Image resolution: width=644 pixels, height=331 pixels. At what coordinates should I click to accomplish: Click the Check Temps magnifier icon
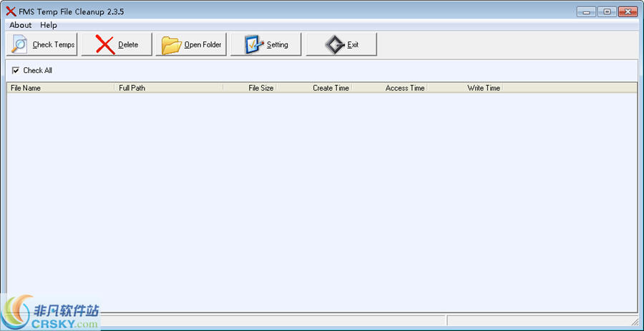pos(19,44)
